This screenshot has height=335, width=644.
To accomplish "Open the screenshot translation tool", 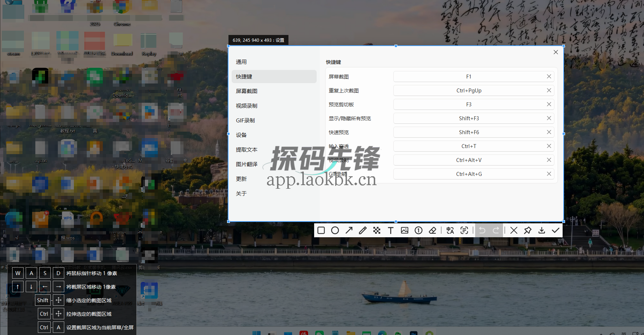I will click(x=450, y=230).
